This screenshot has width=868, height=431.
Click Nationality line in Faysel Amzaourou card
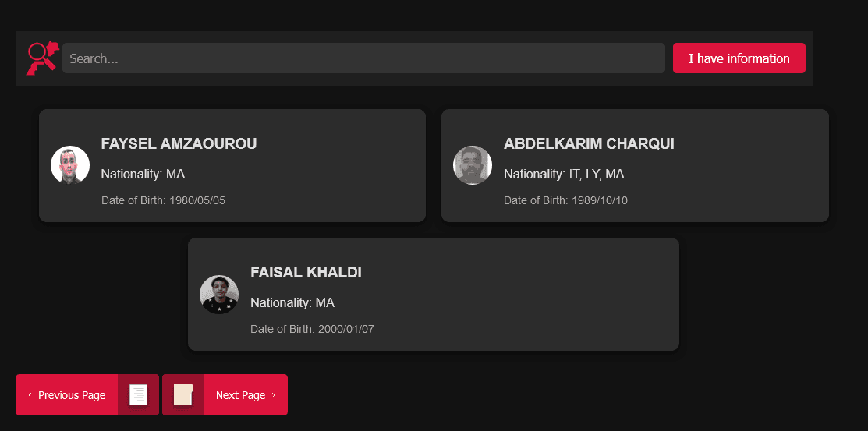click(143, 174)
